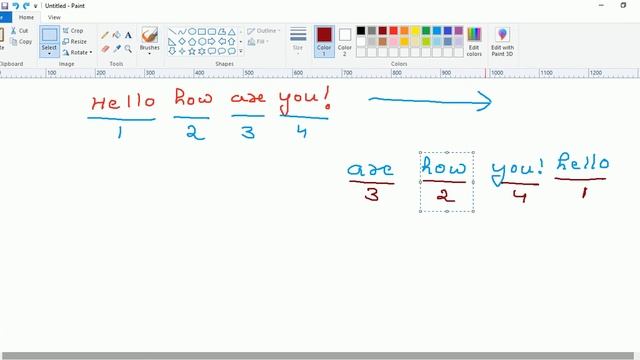Screen dimensions: 640x360
Task: Expand the shapes gallery with the bottom arrow
Action: coord(241,51)
